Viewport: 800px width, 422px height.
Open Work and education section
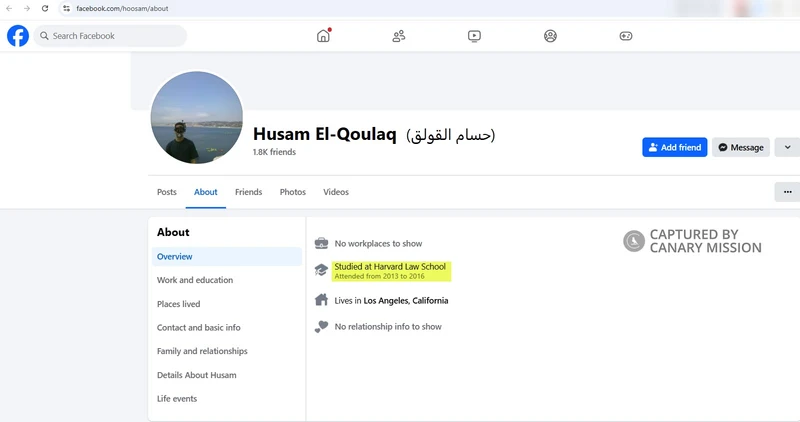click(195, 280)
